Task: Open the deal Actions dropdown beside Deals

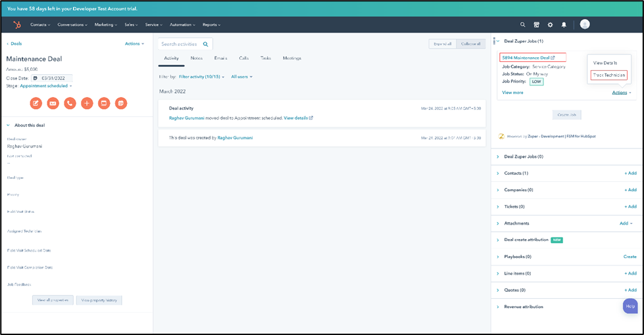Action: [134, 43]
